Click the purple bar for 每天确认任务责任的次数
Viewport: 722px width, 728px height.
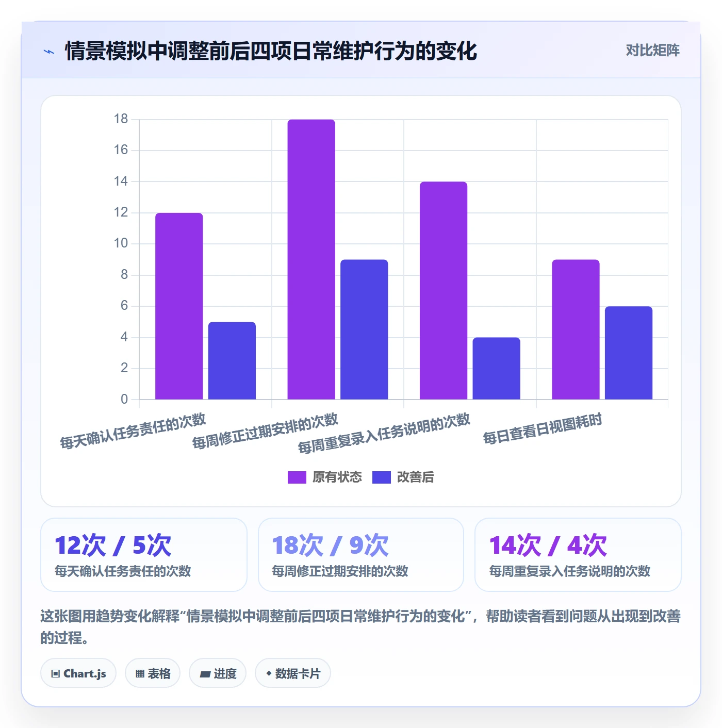[179, 306]
